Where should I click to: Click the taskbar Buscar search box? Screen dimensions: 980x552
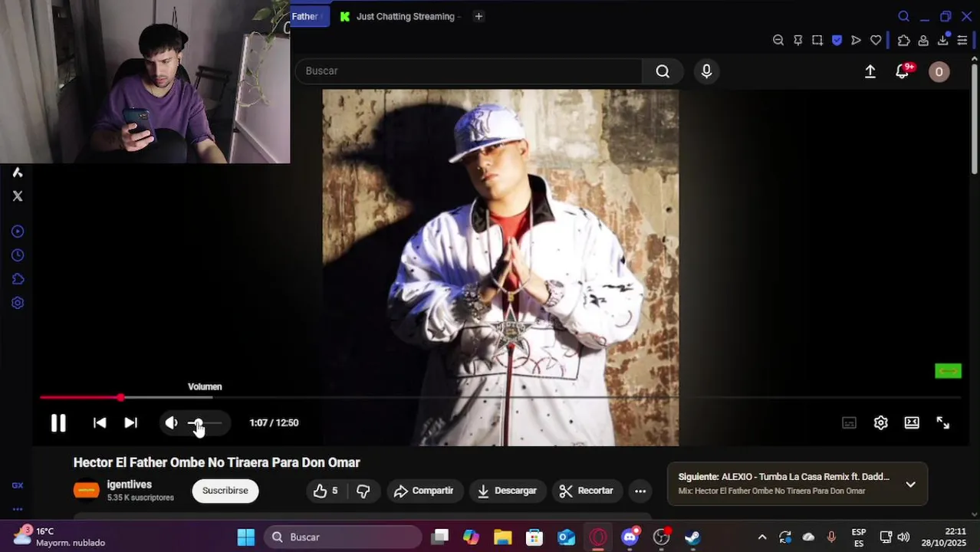pos(343,537)
